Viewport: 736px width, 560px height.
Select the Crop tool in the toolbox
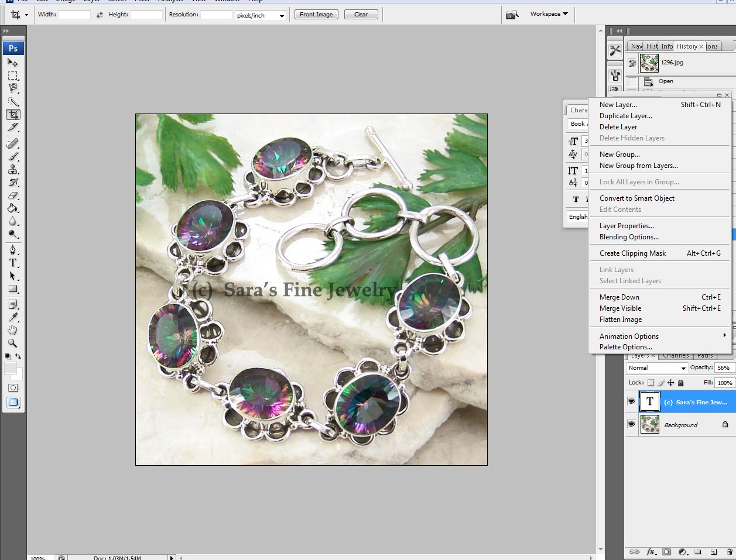click(x=13, y=114)
